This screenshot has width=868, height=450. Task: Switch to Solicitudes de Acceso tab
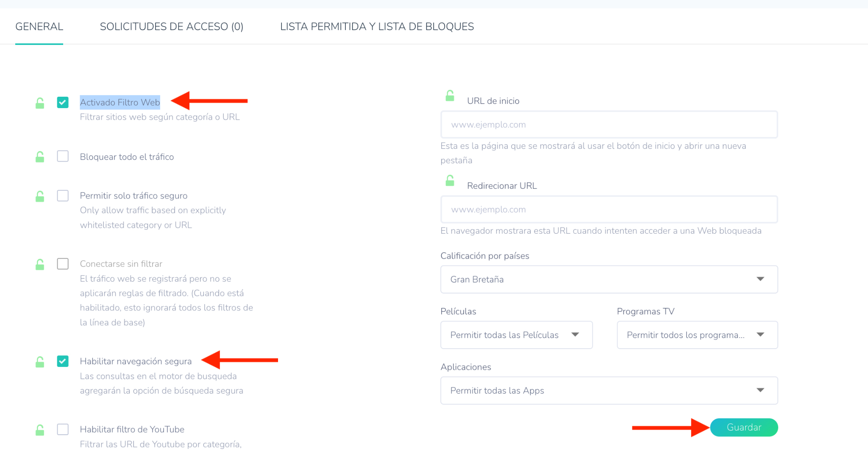click(x=171, y=26)
